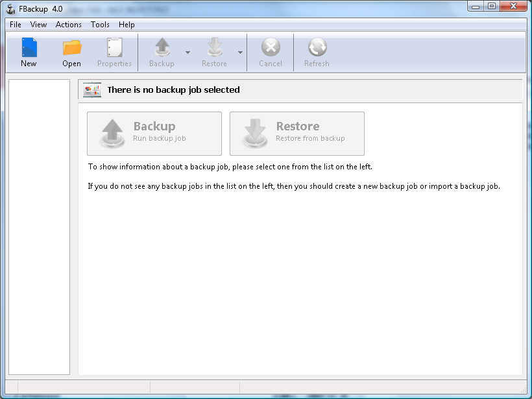This screenshot has width=532, height=399.
Task: Click the window resize grip in the status bar
Action: (523, 389)
